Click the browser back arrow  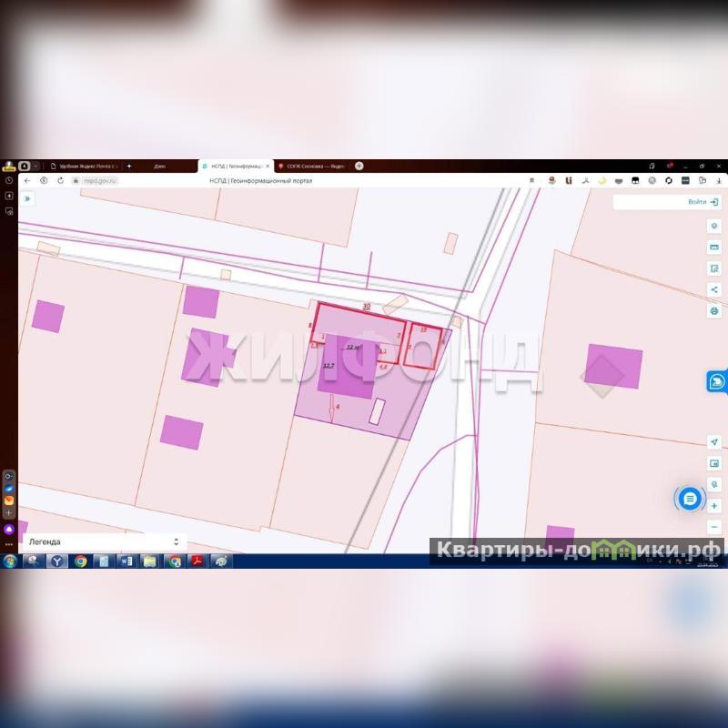27,180
